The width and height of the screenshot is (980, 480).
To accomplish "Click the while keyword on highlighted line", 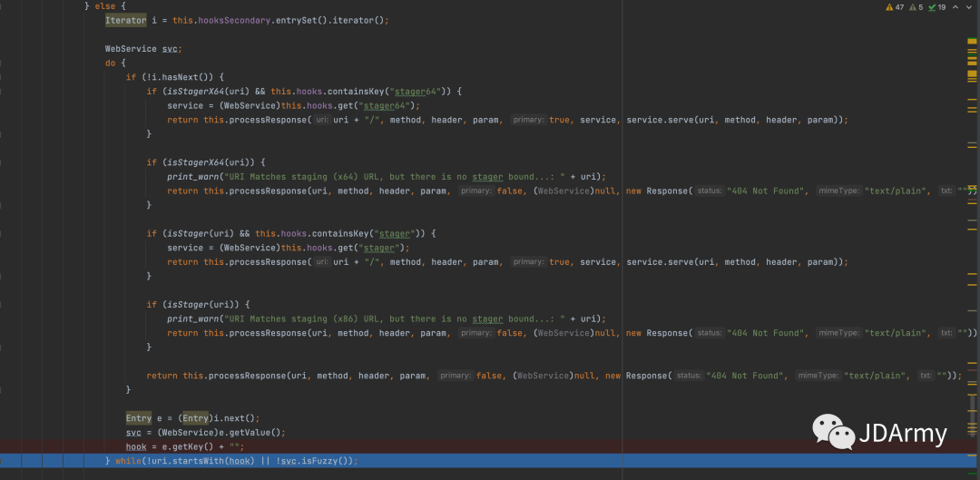I will [x=128, y=461].
